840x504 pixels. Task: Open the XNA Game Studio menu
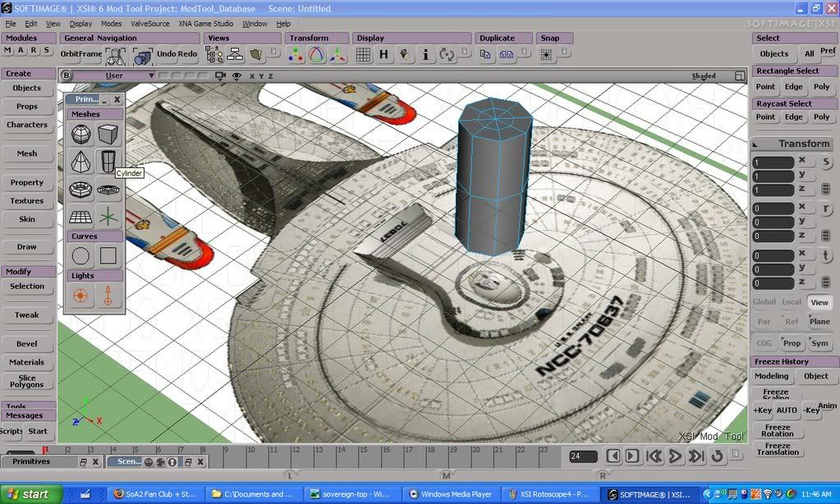click(206, 24)
